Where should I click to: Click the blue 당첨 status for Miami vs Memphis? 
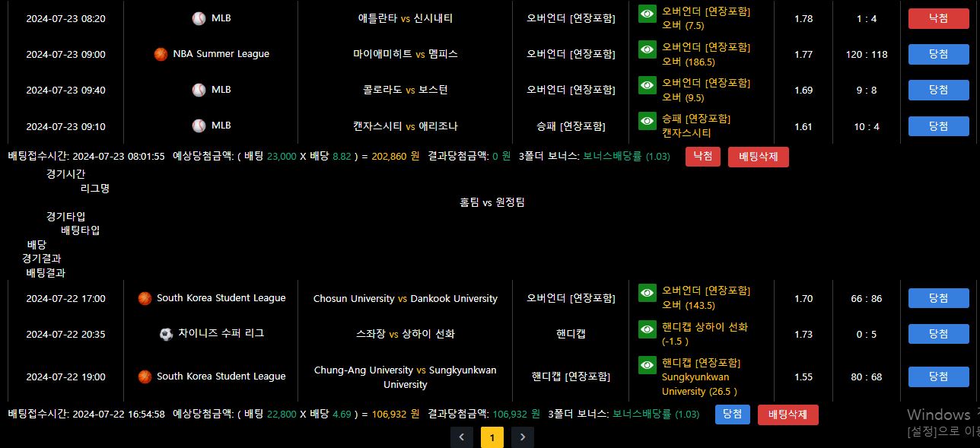tap(938, 54)
